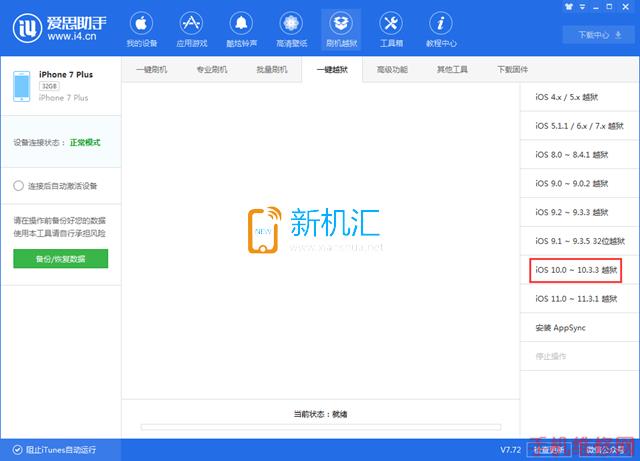Switch to the 下载固件 tab

[x=512, y=70]
